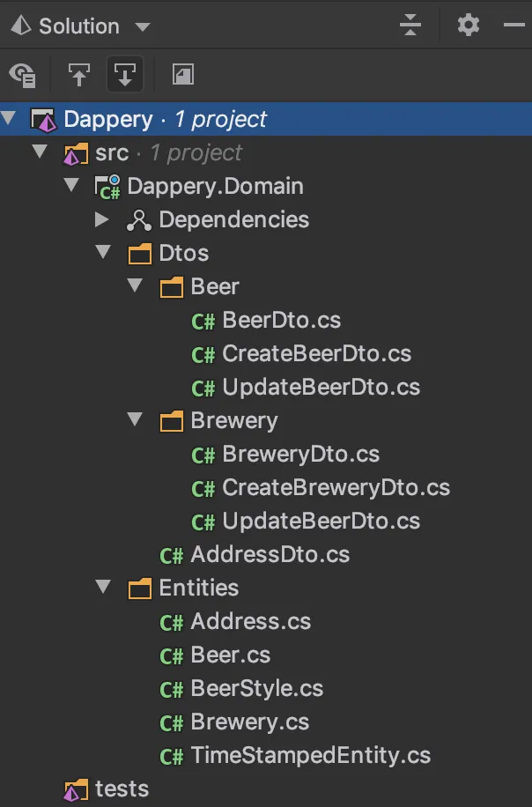Screen dimensions: 532x807
Task: Open the Solution view dropdown arrow
Action: [143, 26]
